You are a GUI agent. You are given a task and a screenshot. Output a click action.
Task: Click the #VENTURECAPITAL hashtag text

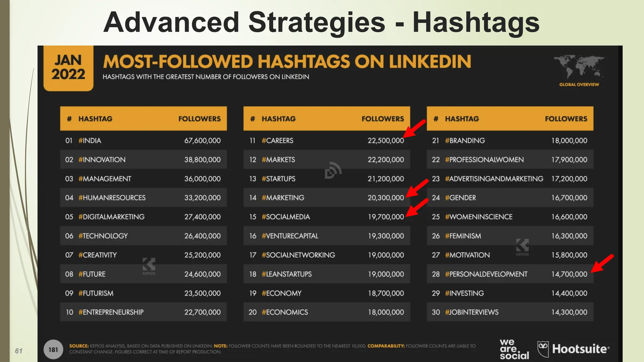[290, 236]
